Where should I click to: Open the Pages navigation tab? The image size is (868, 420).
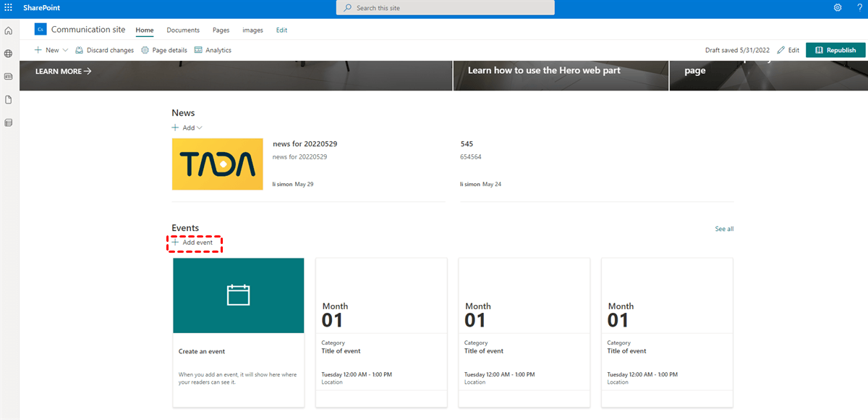(221, 30)
